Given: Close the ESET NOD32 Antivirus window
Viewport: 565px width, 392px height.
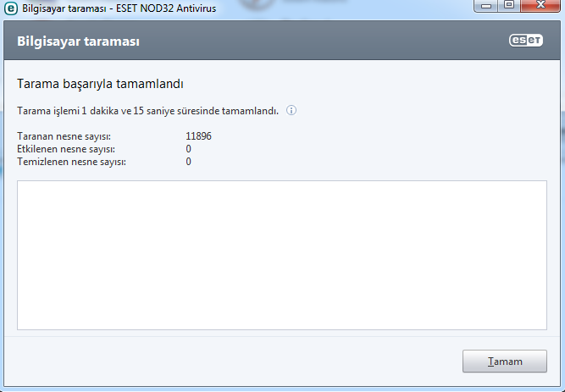Looking at the screenshot, I should tap(540, 5).
